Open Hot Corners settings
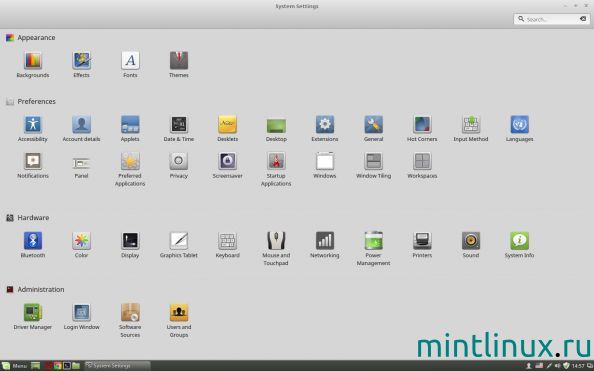 422,128
